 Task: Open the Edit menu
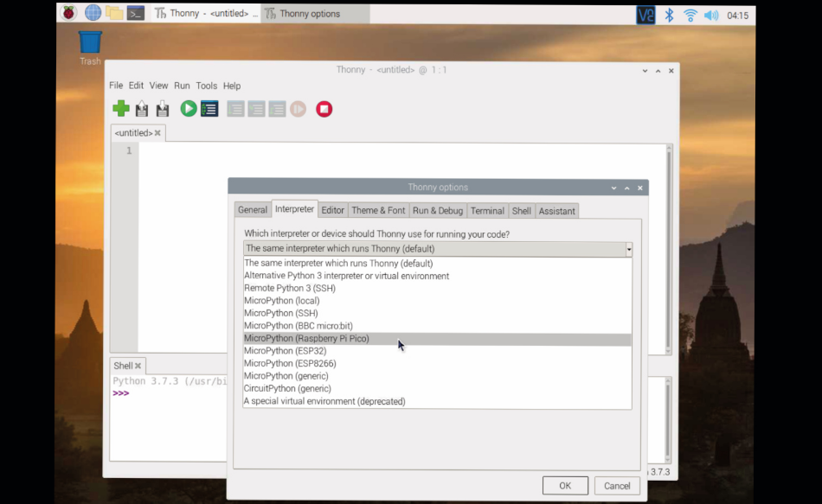click(136, 86)
